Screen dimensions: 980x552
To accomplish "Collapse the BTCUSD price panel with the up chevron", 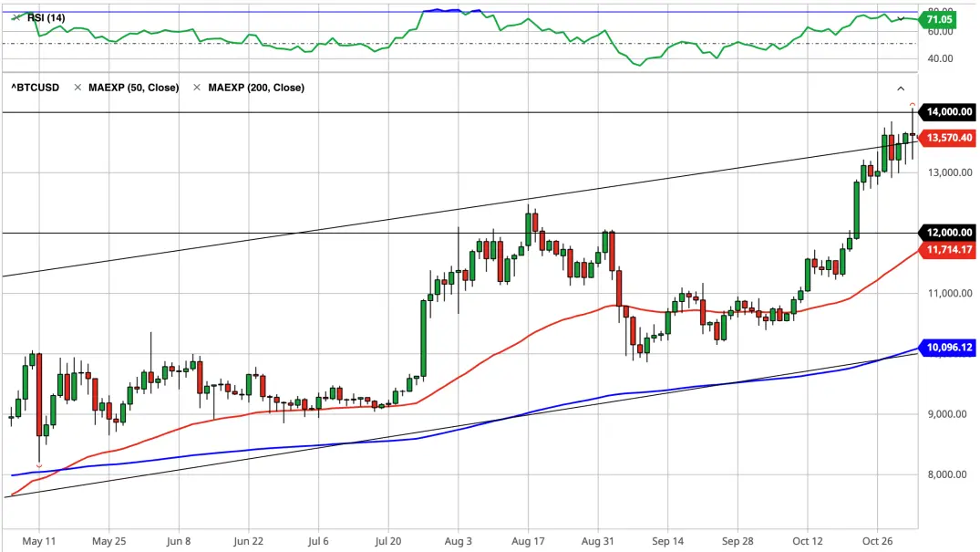I will coord(901,89).
